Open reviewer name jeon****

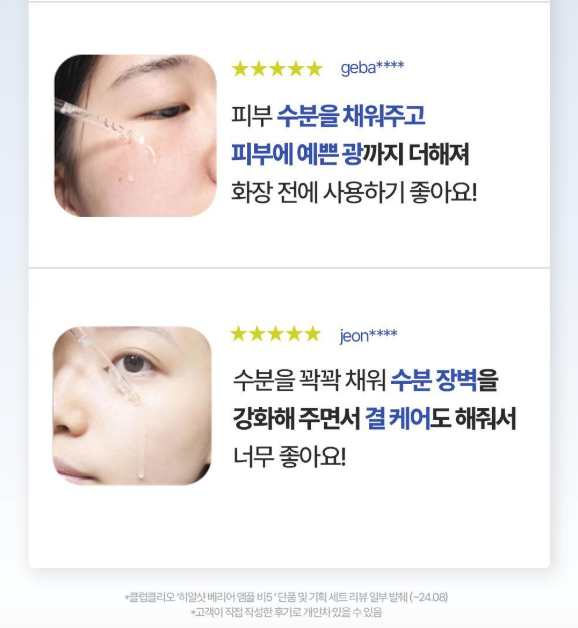tap(369, 335)
